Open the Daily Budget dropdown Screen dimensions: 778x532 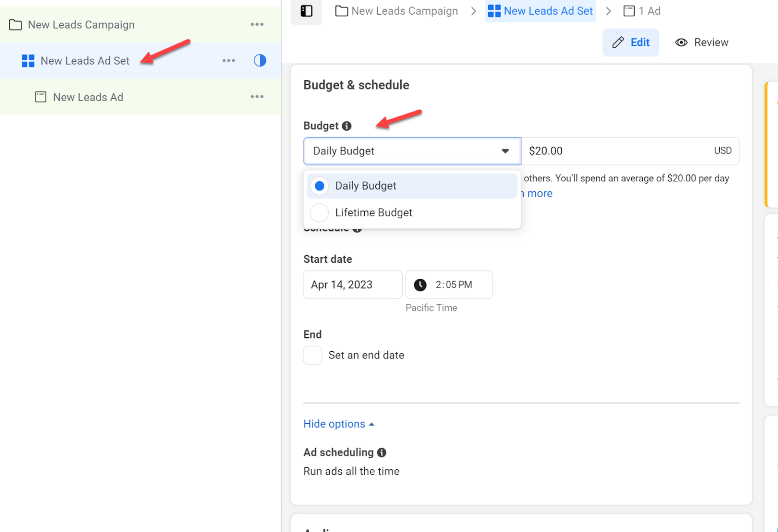(412, 151)
